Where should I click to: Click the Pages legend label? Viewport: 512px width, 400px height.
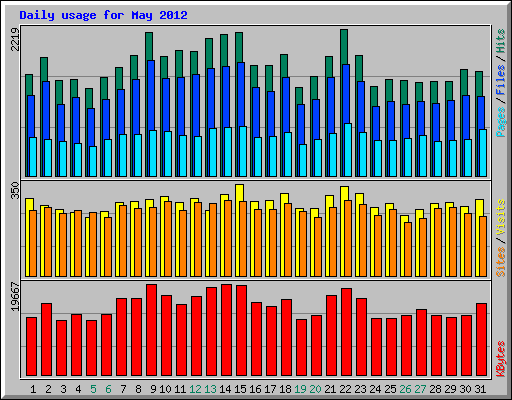tap(501, 122)
